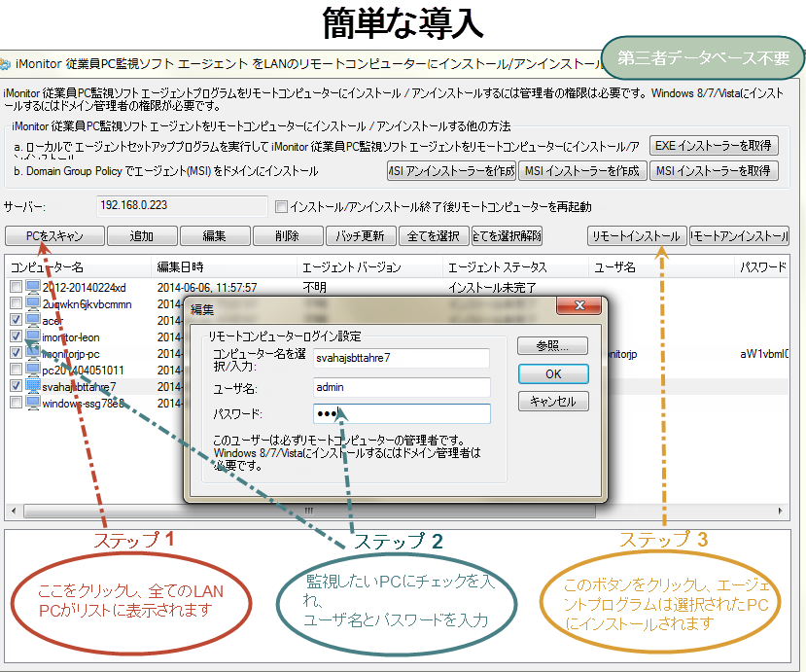Click EXE インストーラーを取得 button
Viewport: 806px width, 672px height.
click(x=714, y=146)
